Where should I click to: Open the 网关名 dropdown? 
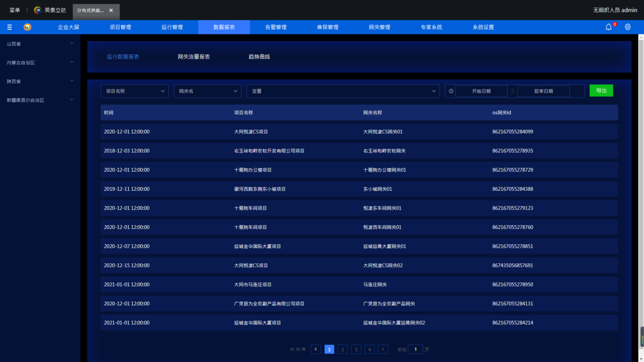[207, 91]
